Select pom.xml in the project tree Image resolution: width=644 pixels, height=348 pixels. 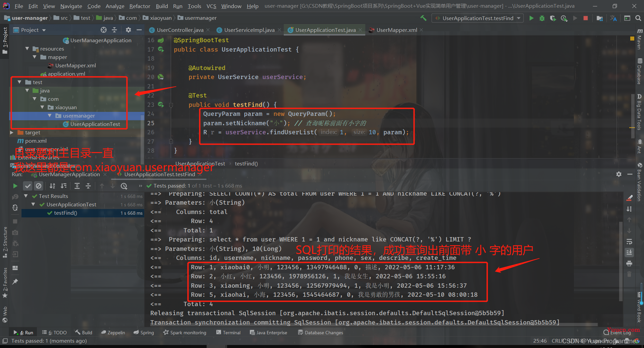click(36, 141)
